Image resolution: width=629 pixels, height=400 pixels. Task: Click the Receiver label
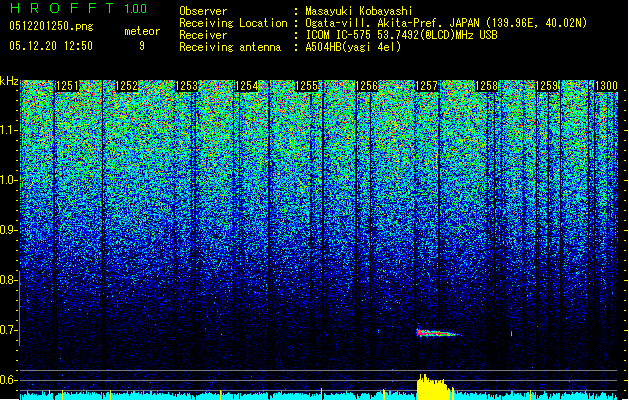pyautogui.click(x=203, y=35)
